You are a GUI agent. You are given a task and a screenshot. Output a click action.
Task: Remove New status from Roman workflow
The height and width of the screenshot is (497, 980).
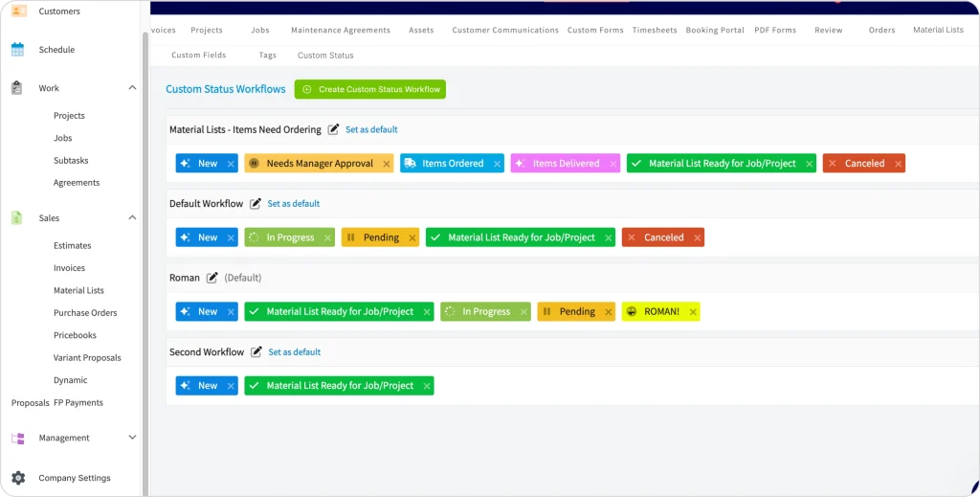click(x=231, y=312)
